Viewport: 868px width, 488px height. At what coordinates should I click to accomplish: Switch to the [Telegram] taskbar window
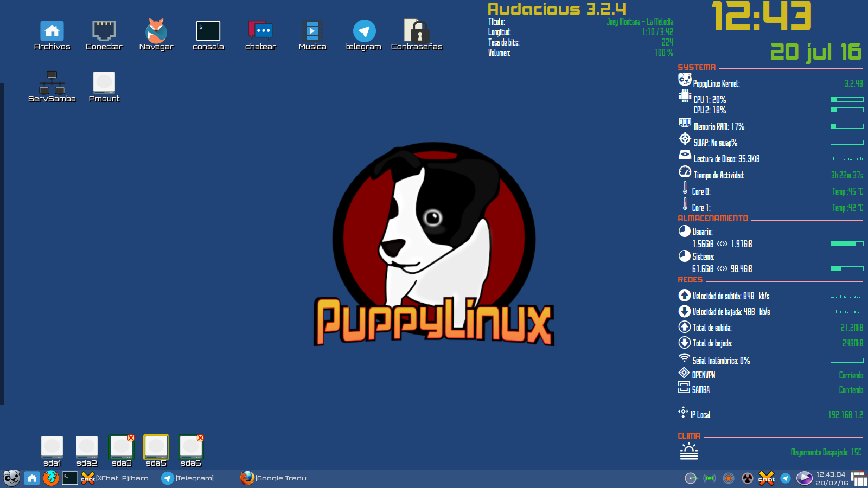[188, 478]
